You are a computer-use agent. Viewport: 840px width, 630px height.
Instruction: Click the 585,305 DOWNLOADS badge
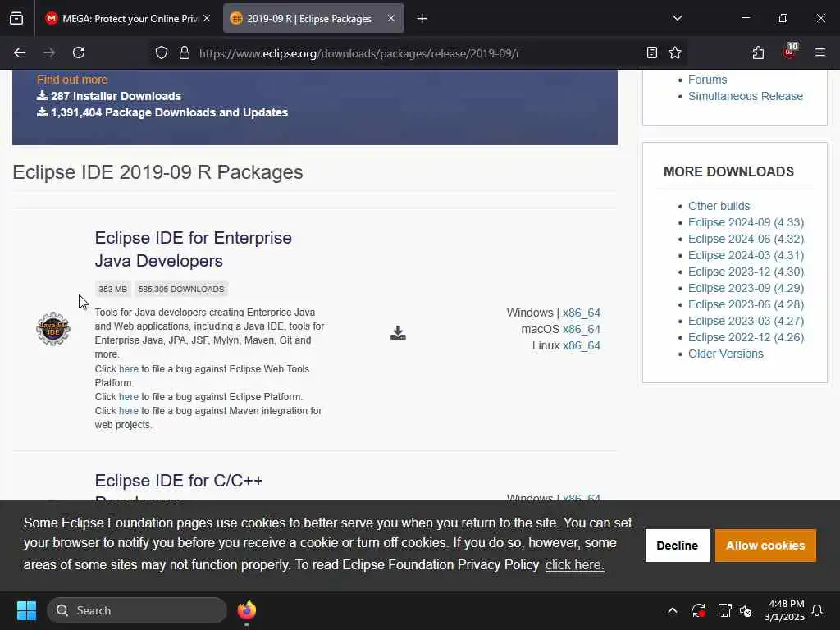point(181,290)
